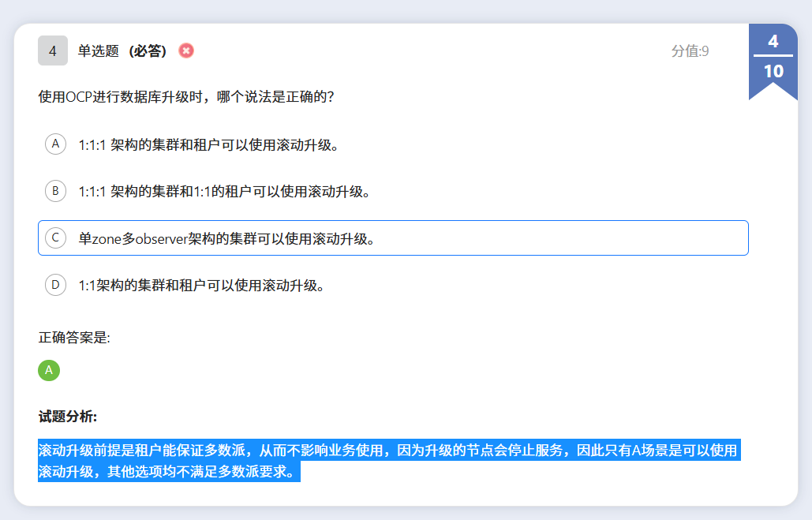812x520 pixels.
Task: Select radio option B circle
Action: (55, 191)
